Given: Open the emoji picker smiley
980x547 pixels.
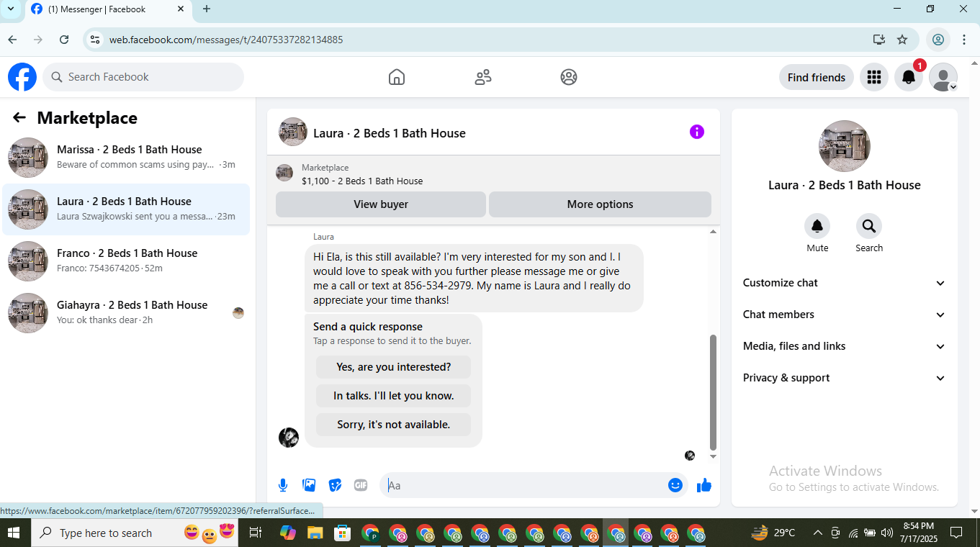Looking at the screenshot, I should [x=675, y=485].
